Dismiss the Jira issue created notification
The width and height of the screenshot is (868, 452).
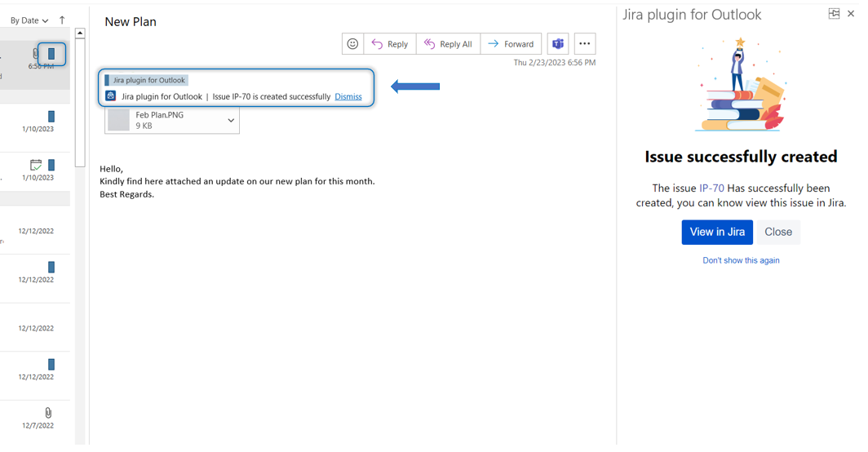coord(348,96)
